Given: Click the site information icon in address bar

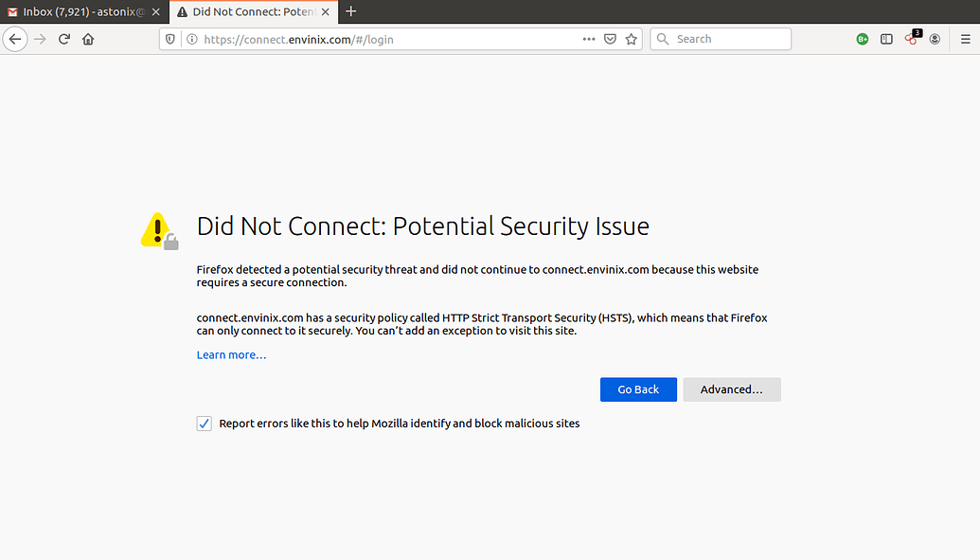Looking at the screenshot, I should click(x=192, y=39).
